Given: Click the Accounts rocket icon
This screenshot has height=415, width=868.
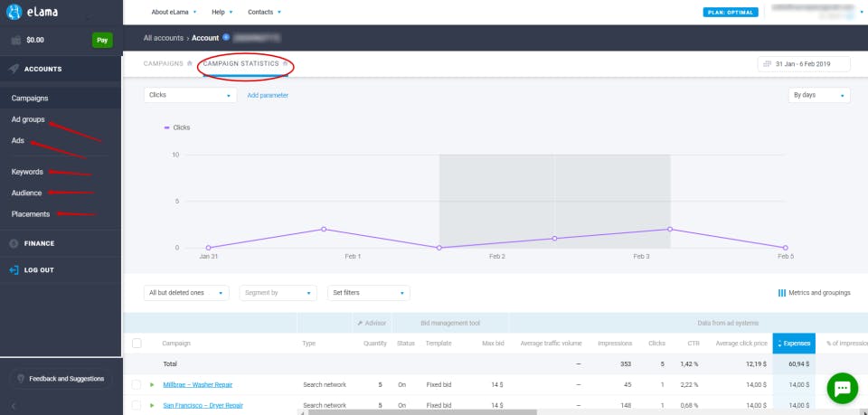Looking at the screenshot, I should [x=14, y=69].
